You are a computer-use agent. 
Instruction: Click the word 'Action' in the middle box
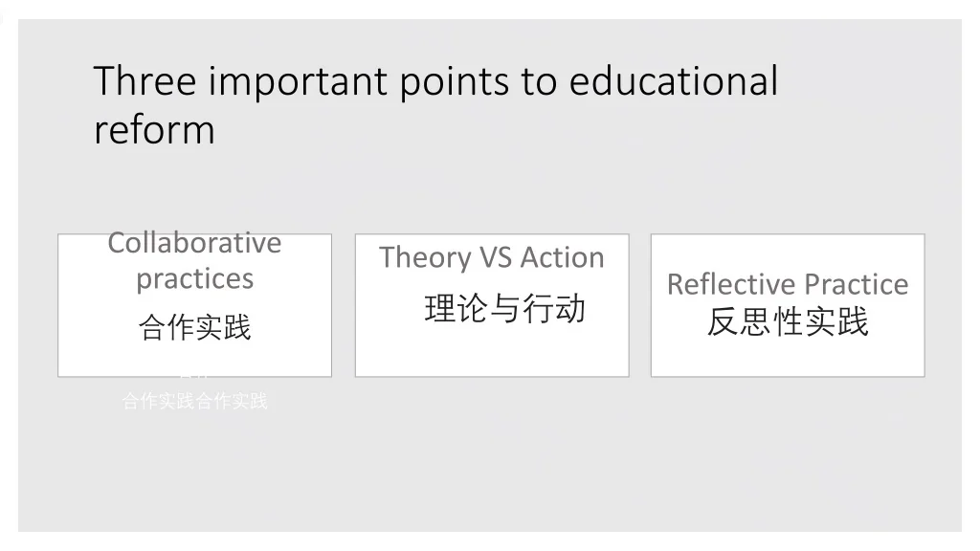coord(563,257)
